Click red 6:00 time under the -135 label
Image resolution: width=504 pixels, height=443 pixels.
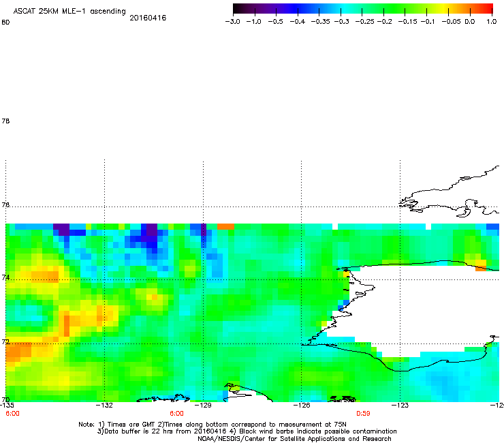click(x=12, y=414)
